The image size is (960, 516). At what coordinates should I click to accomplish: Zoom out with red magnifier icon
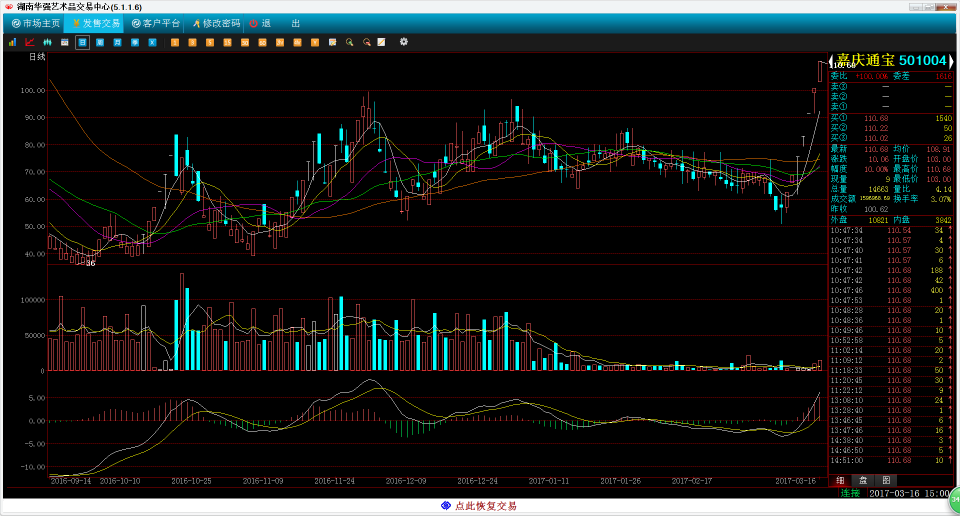[x=367, y=42]
